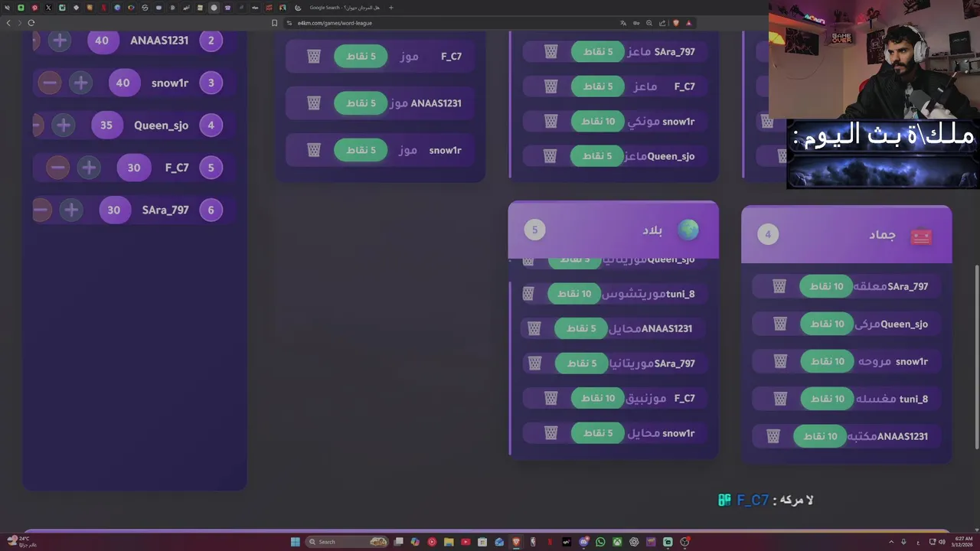Remove SAra_797's ماعز answer using trash icon
The height and width of the screenshot is (551, 980).
[x=551, y=51]
